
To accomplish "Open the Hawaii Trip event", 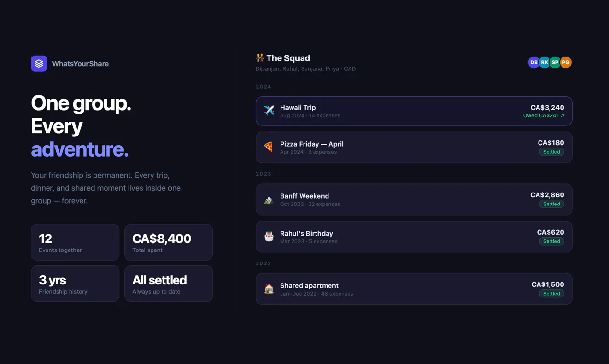I will point(414,111).
